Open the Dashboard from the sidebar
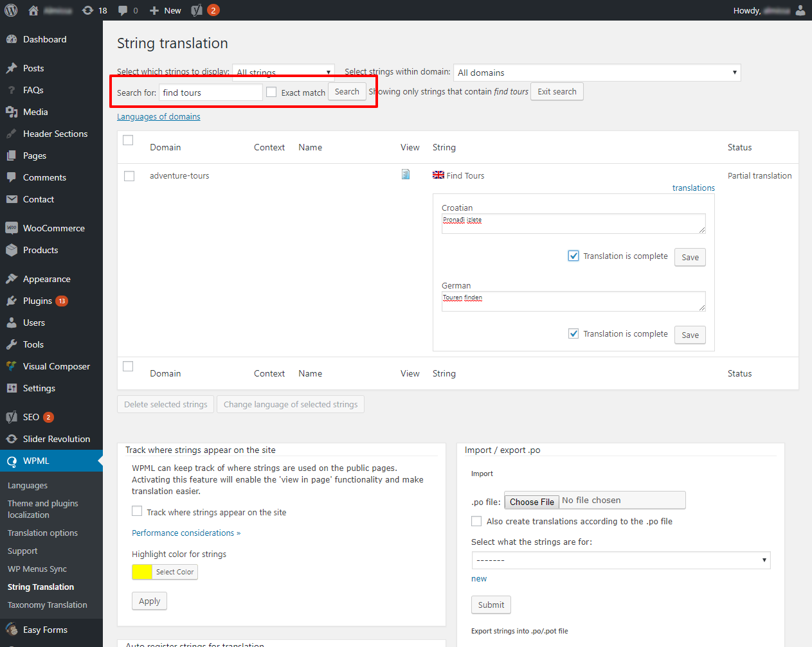Viewport: 812px width, 647px height. (x=44, y=39)
